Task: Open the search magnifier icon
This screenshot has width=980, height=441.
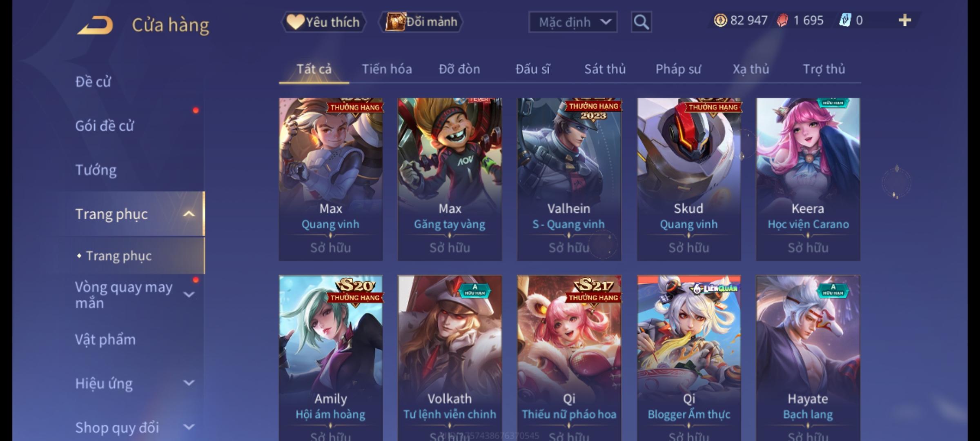Action: coord(641,22)
